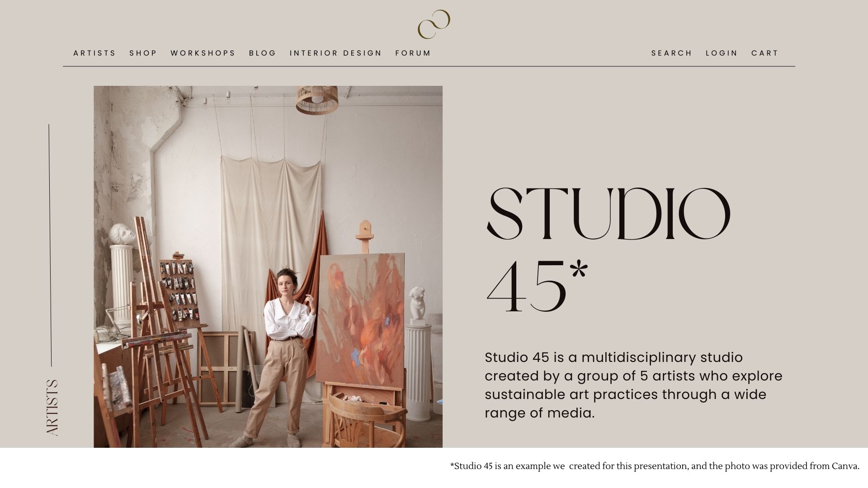Click the white bust on the column
Image resolution: width=868 pixels, height=488 pixels.
pos(122,234)
